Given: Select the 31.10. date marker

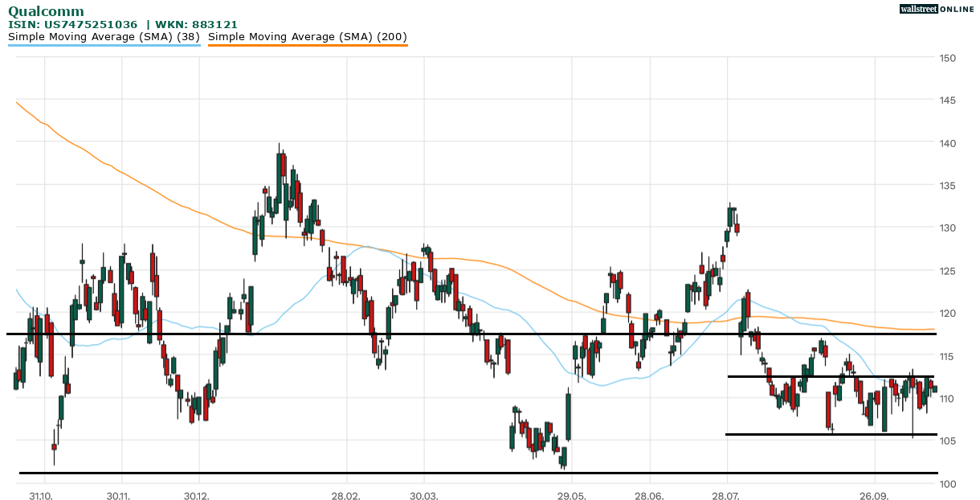Looking at the screenshot, I should [x=39, y=494].
